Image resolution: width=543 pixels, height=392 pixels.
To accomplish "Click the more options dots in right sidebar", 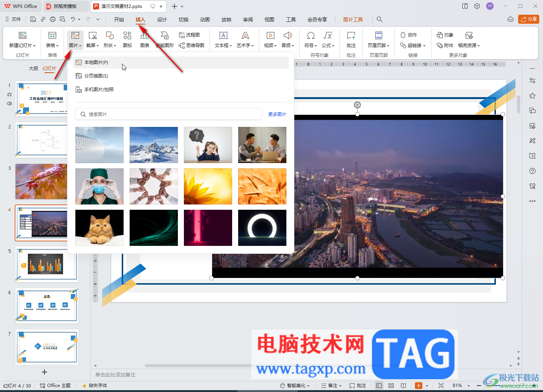I will pyautogui.click(x=532, y=201).
